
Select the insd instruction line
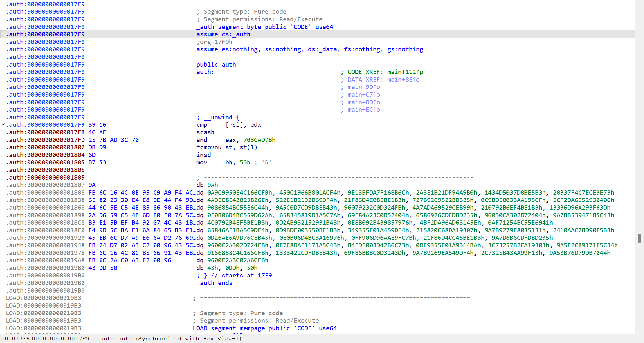(x=203, y=155)
